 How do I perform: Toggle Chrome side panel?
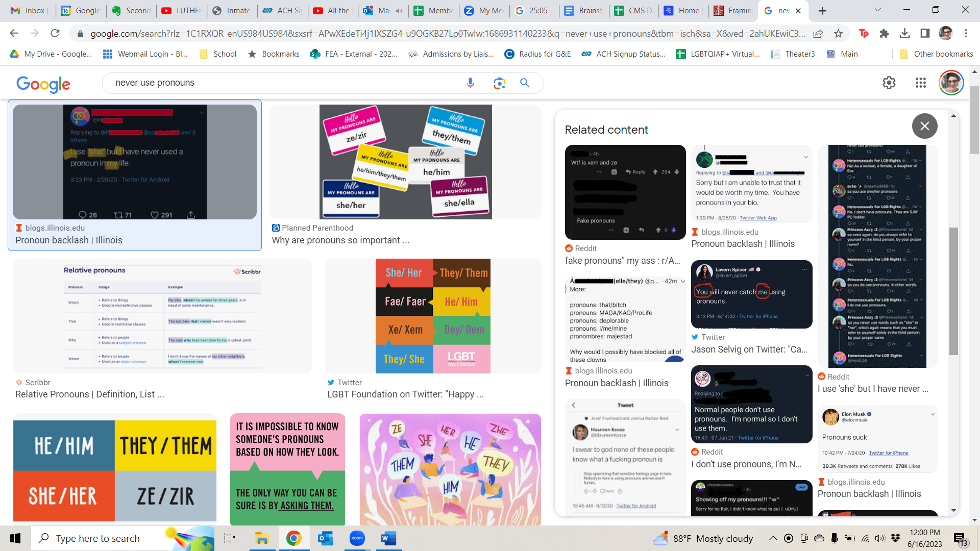click(925, 34)
